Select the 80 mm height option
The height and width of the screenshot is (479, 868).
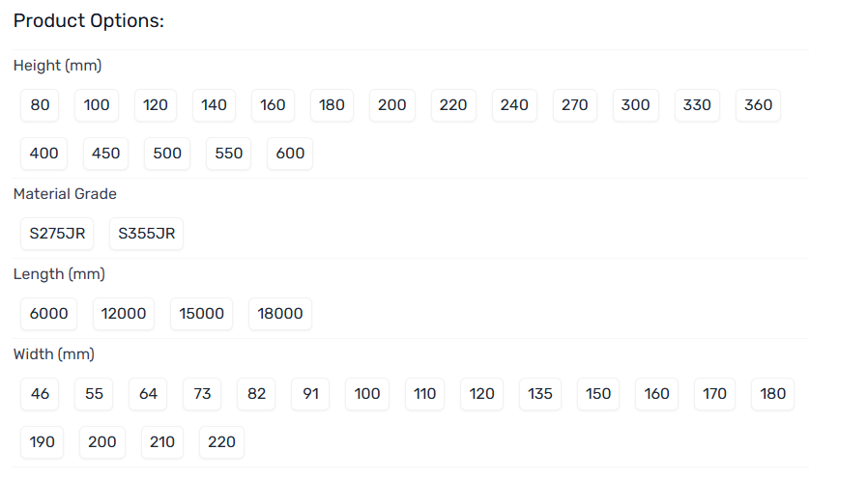click(40, 105)
